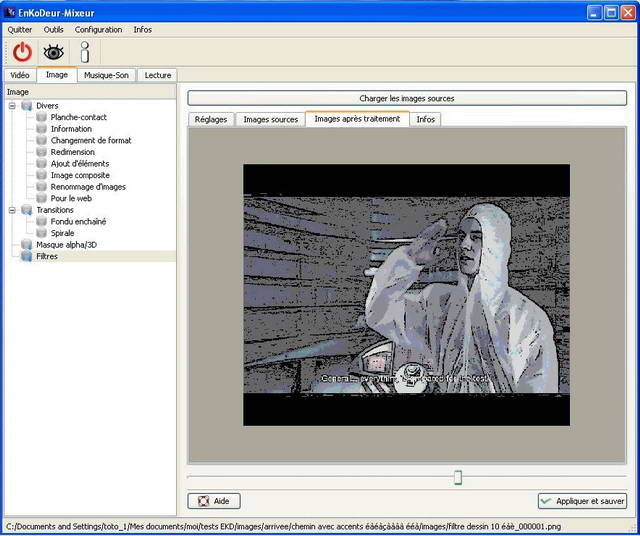Click the image navigation slider handle
Screen dimensions: 640x536
(x=458, y=477)
